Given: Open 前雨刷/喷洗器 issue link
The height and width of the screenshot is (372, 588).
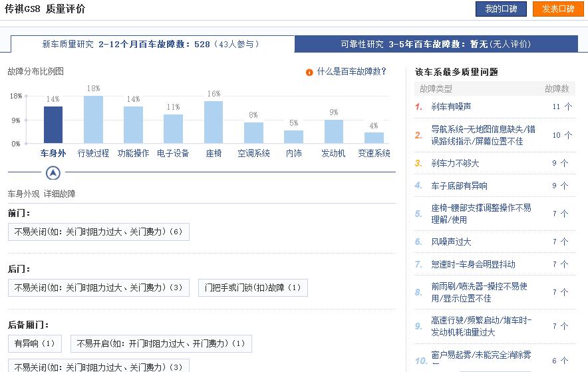Looking at the screenshot, I should click(480, 292).
